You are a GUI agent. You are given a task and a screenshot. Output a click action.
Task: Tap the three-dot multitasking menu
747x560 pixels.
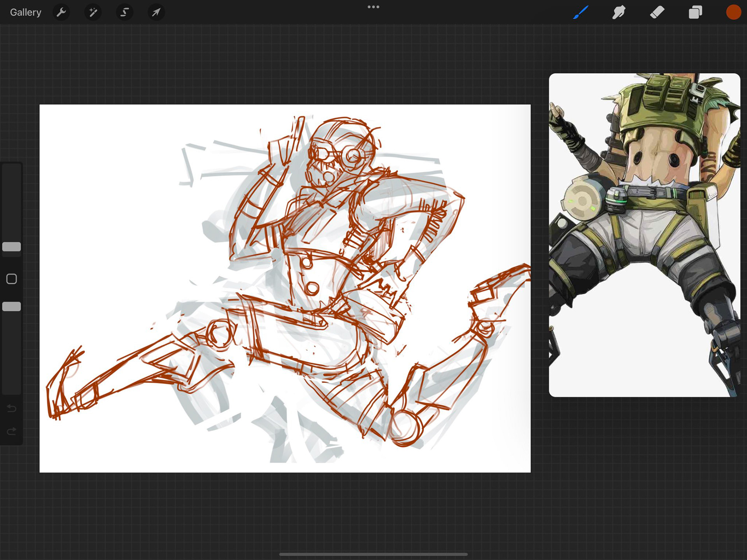pos(373,7)
